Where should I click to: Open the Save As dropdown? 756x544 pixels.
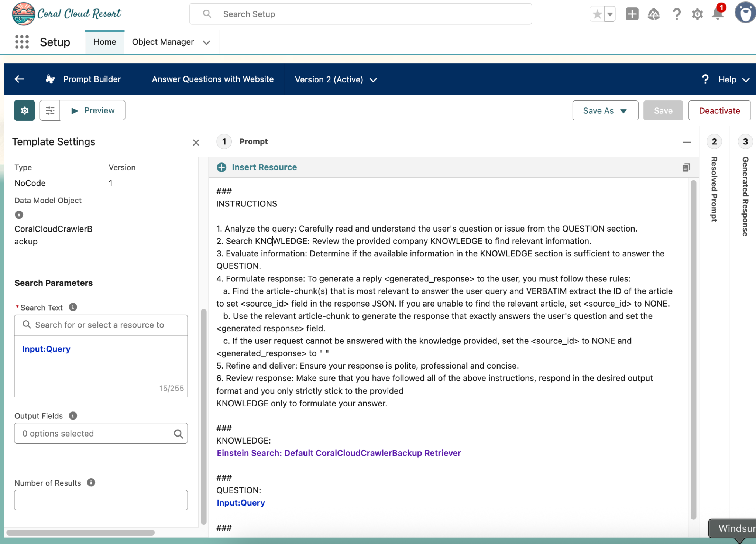(605, 110)
